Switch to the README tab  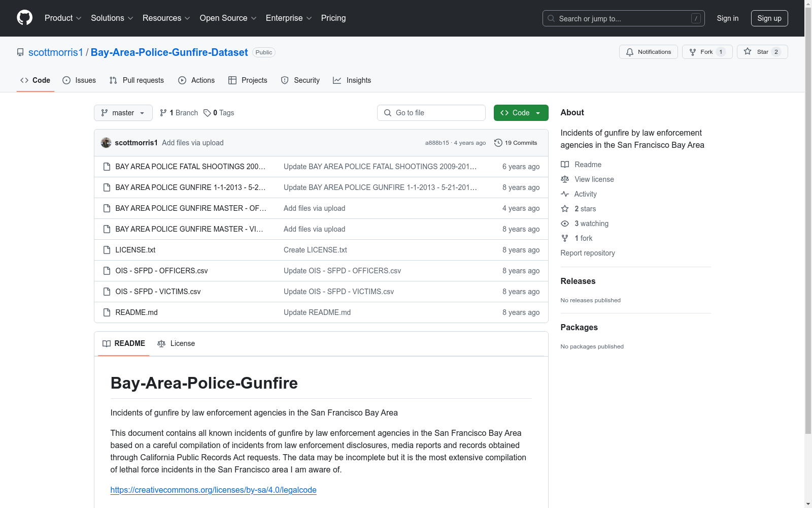(x=124, y=343)
